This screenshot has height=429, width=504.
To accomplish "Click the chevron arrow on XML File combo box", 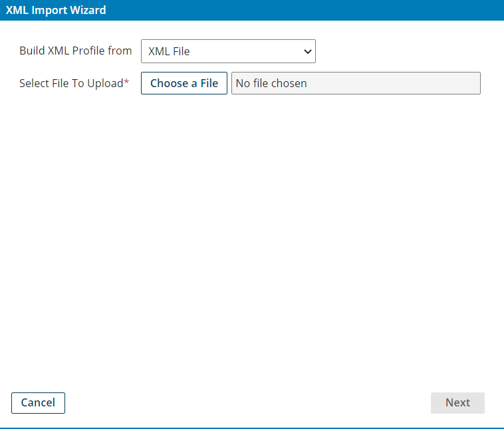I will 307,51.
